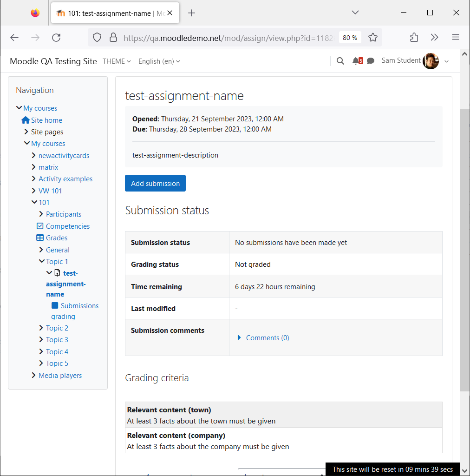
Task: Reload the page with refresh icon
Action: pos(56,38)
